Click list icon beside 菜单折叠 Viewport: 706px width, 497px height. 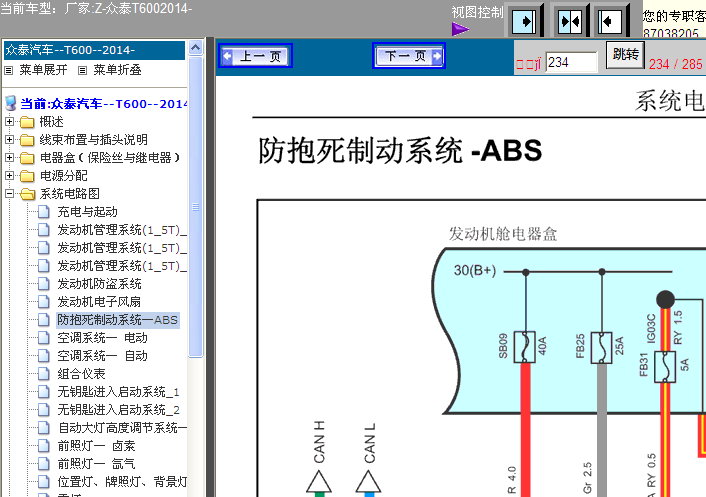[82, 70]
